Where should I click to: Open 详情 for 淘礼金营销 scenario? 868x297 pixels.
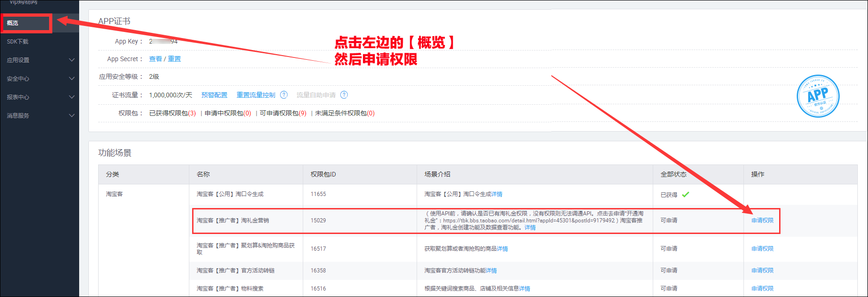(x=530, y=227)
